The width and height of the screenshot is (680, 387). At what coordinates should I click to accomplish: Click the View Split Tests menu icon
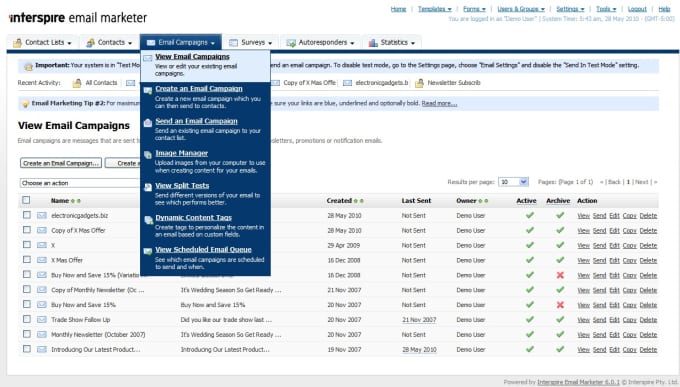click(148, 187)
